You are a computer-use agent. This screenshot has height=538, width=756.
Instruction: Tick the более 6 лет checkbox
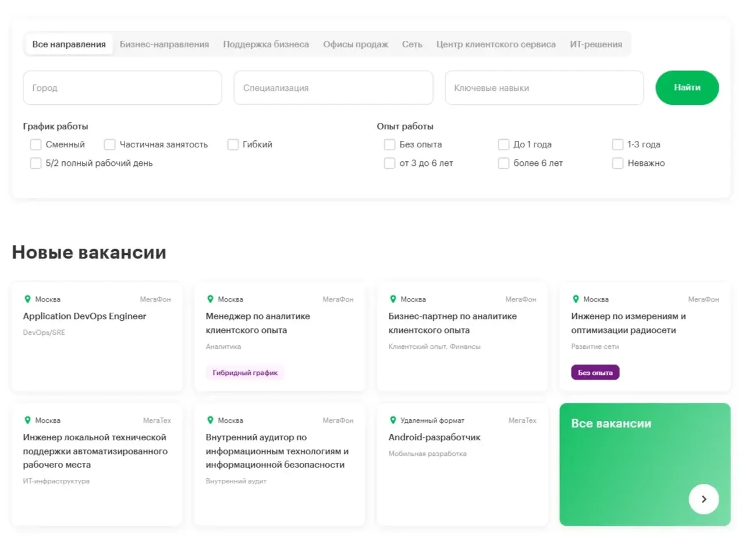point(503,163)
